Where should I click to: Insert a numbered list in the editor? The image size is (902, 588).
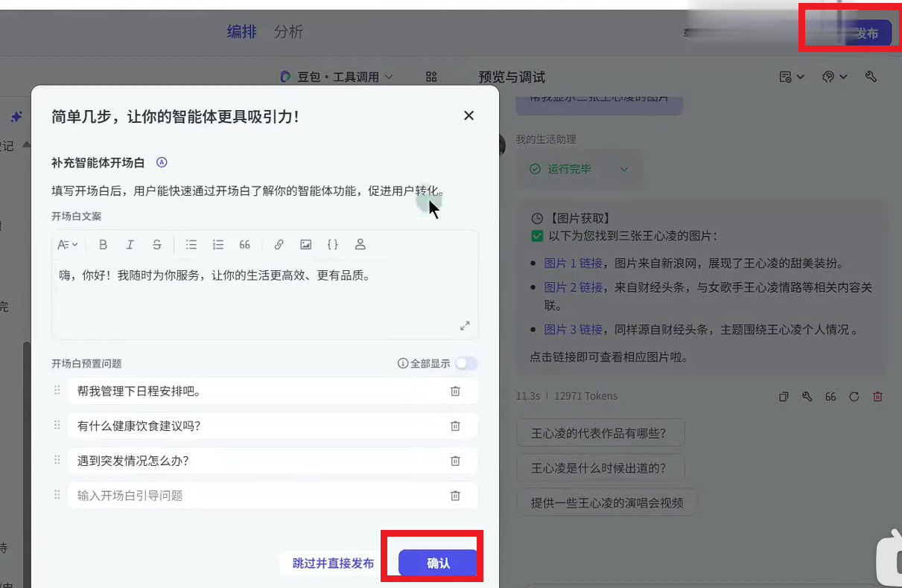[218, 244]
